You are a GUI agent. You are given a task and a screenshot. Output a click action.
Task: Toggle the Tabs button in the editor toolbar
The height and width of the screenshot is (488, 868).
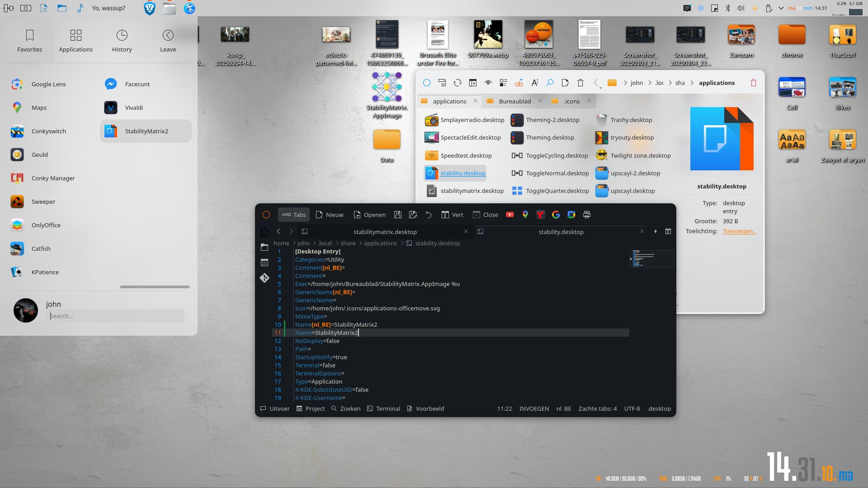click(x=294, y=215)
